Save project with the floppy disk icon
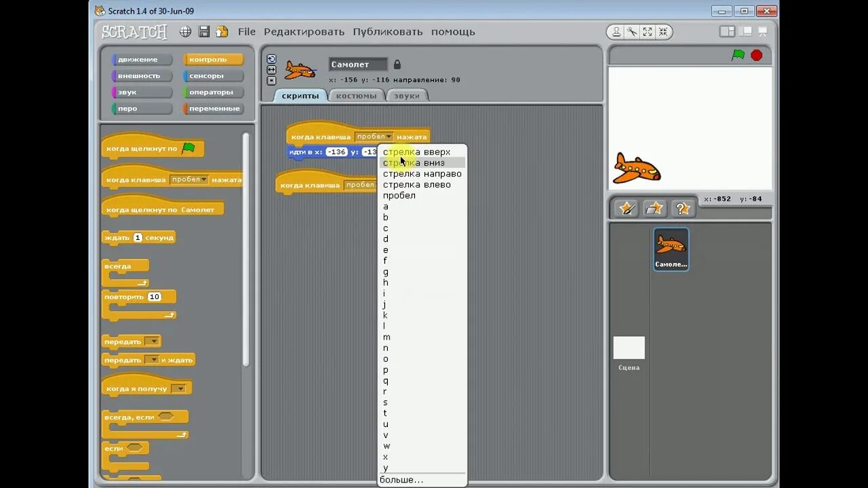The height and width of the screenshot is (488, 868). [x=203, y=32]
